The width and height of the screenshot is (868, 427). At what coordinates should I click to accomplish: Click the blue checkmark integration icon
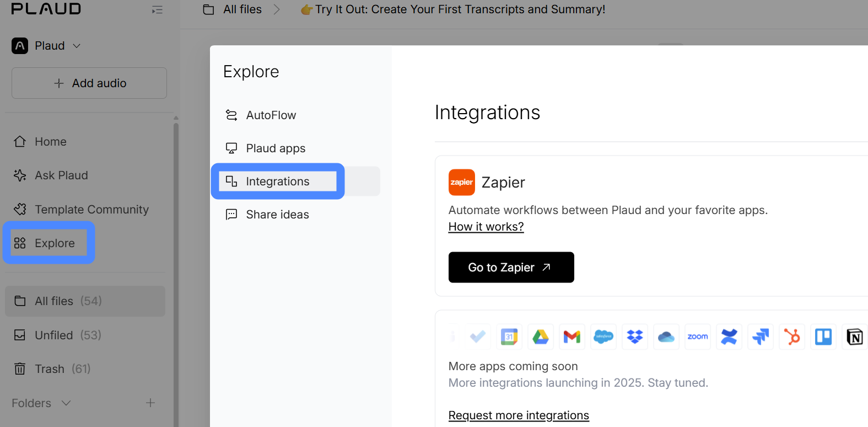click(x=478, y=337)
